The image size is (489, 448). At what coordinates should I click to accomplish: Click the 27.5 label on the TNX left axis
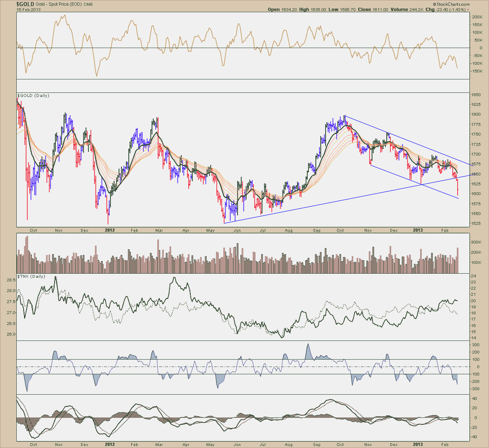coord(12,302)
